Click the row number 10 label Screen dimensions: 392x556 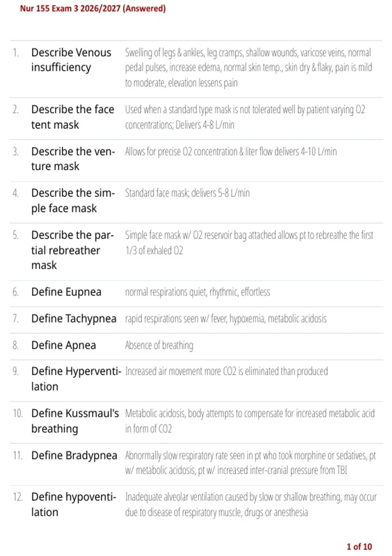coord(18,413)
